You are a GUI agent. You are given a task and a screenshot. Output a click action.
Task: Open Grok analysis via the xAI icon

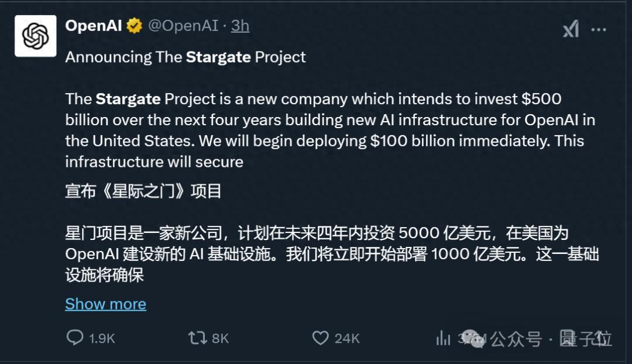click(571, 28)
